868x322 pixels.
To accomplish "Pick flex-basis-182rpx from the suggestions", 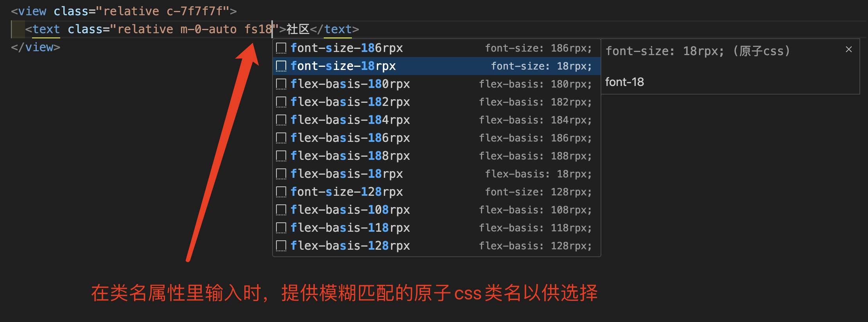I will coord(350,102).
